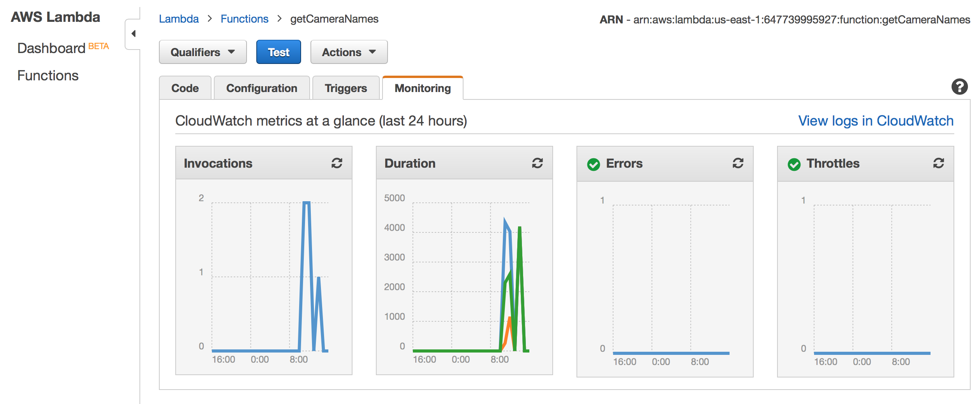The image size is (980, 404).
Task: Click the Throttles chart graph
Action: click(872, 279)
